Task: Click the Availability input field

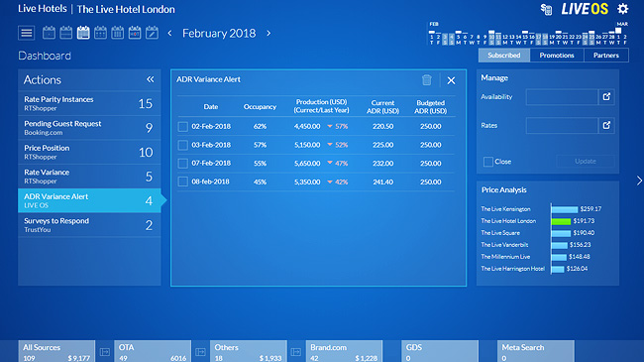Action: [562, 96]
